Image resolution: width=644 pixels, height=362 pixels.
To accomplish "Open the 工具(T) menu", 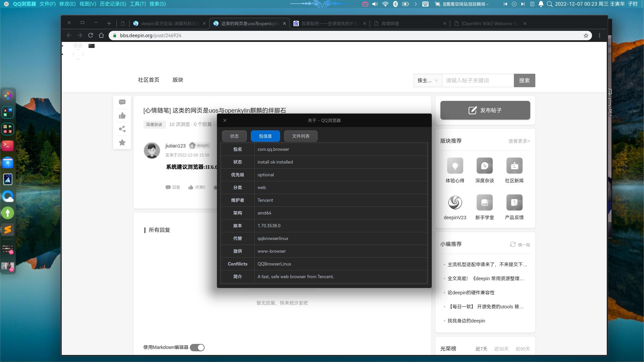I will 138,4.
